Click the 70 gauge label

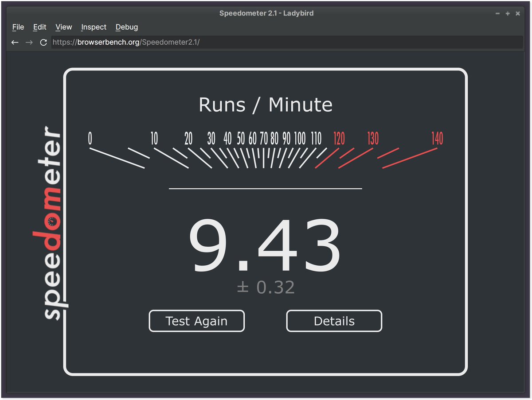(x=264, y=139)
